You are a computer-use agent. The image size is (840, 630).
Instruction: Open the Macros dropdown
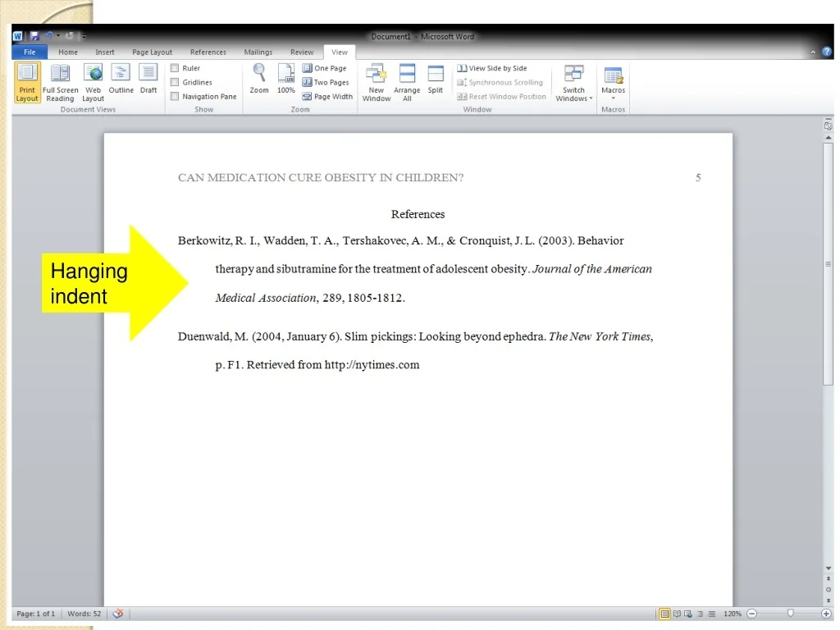click(x=613, y=82)
